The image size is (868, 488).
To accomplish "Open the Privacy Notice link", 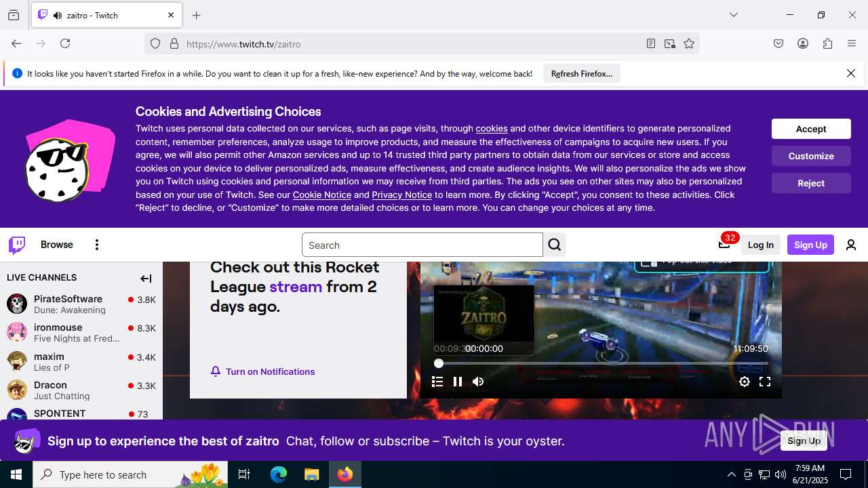I will click(401, 195).
